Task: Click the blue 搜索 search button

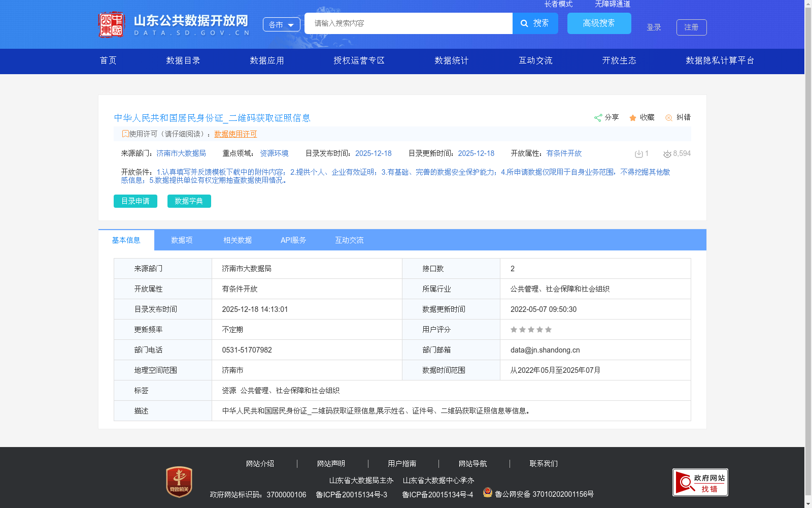Action: click(x=535, y=23)
